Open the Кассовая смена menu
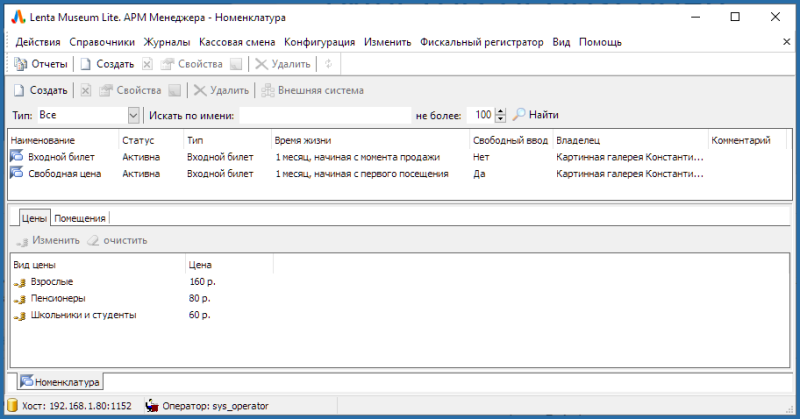Screen dimensions: 800x419 click(235, 42)
